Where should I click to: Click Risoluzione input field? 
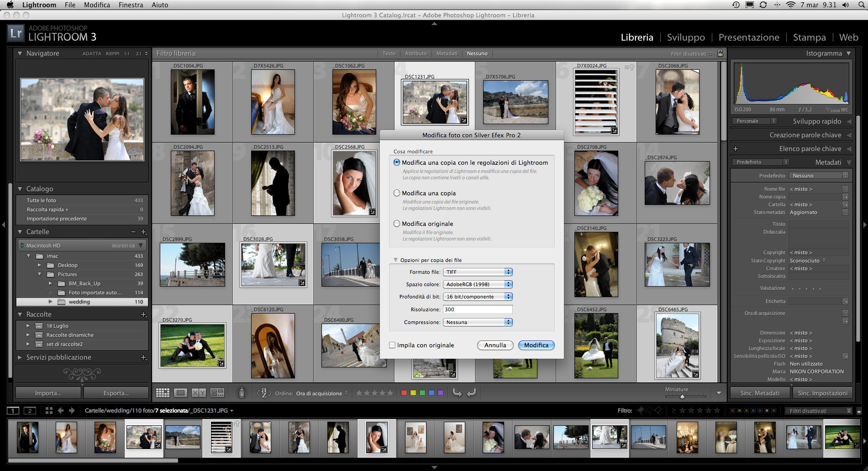point(478,309)
